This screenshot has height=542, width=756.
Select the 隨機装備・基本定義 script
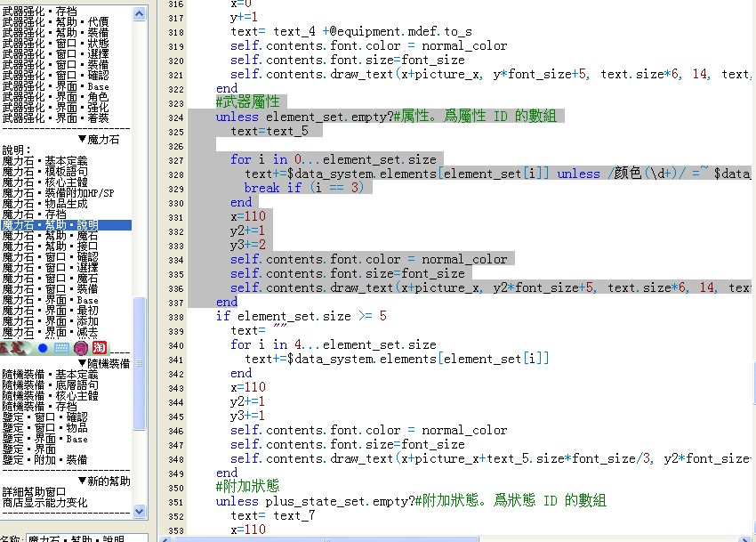(x=50, y=375)
